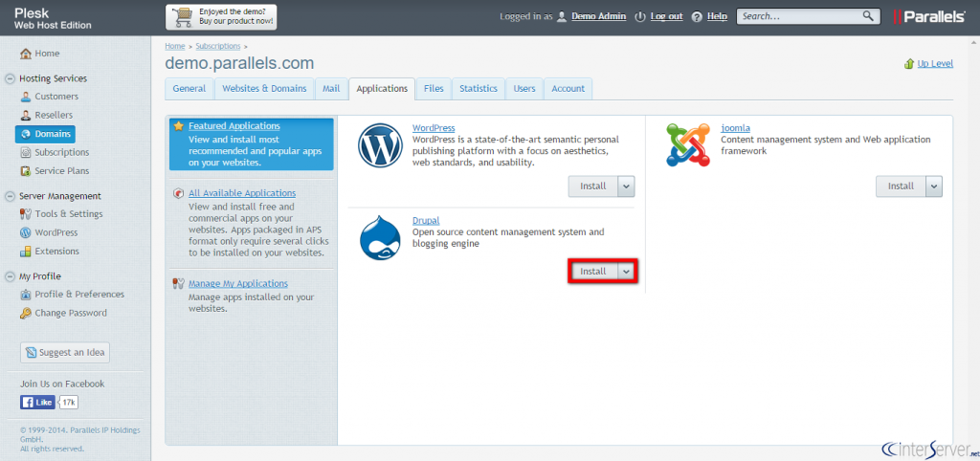Click the Help question mark icon
The height and width of the screenshot is (461, 980).
pos(697,17)
